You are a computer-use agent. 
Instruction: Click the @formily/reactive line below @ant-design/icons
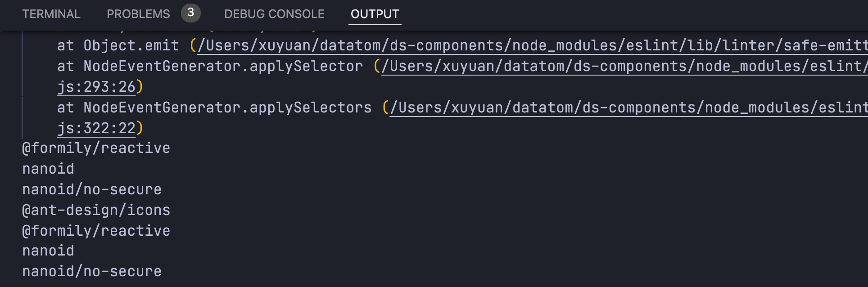click(x=96, y=231)
